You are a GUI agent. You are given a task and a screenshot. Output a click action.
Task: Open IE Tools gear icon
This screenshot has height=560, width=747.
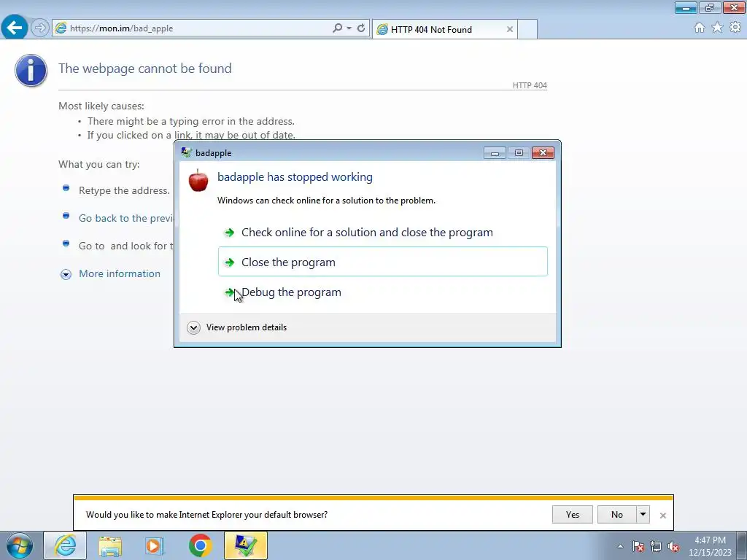tap(735, 28)
